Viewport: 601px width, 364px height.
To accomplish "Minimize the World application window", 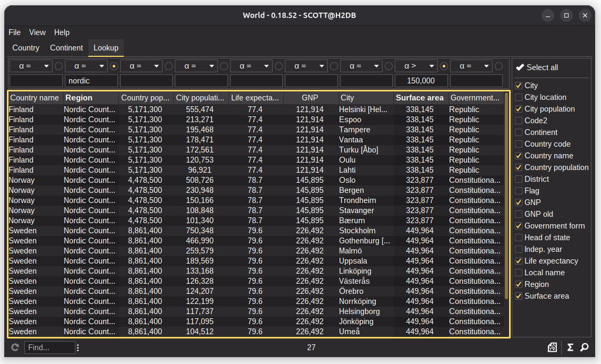I will point(548,15).
